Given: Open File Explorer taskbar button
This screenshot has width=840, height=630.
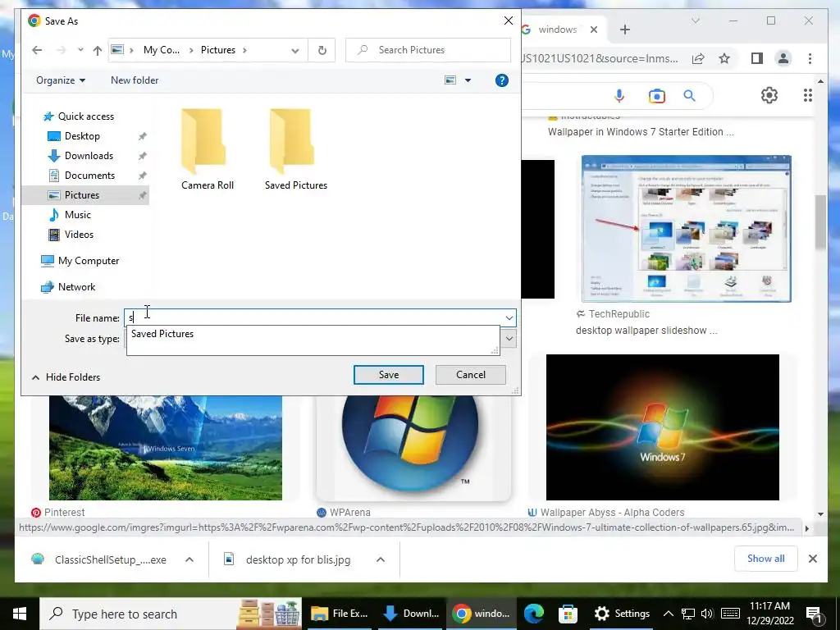Looking at the screenshot, I should 340,614.
